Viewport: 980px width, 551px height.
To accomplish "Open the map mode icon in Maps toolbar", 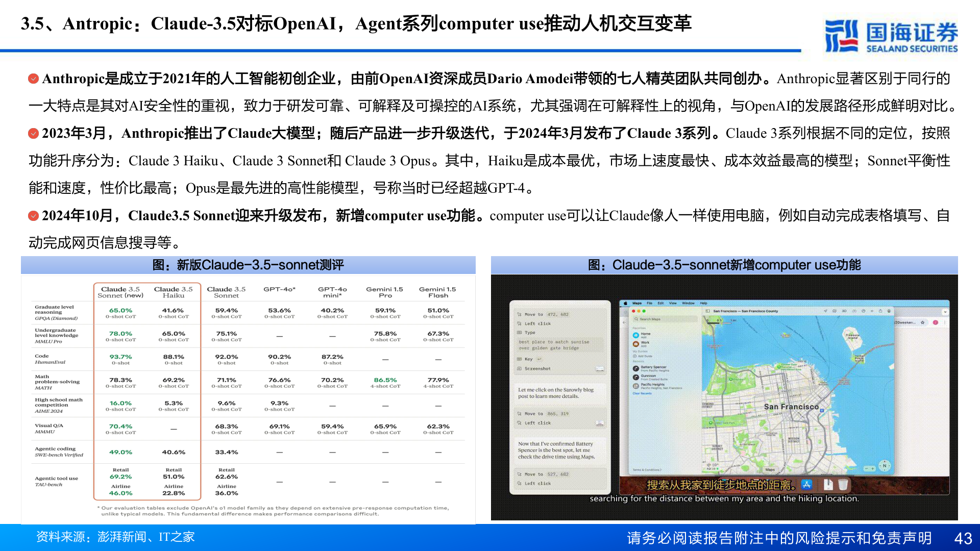I will (x=835, y=311).
